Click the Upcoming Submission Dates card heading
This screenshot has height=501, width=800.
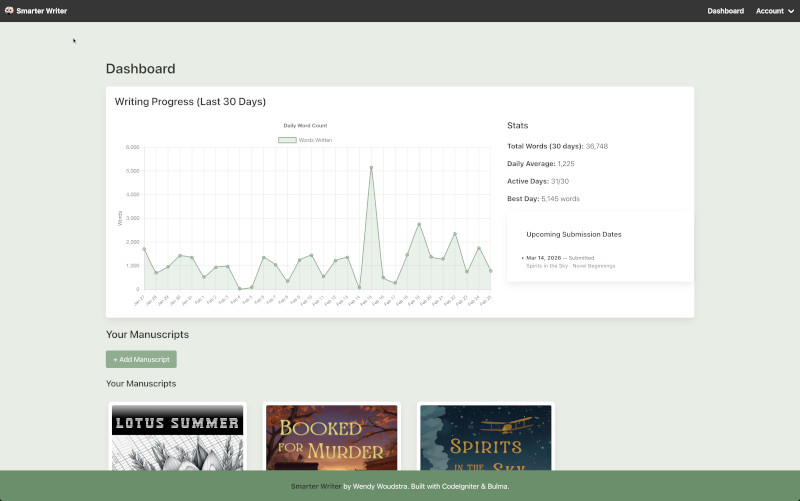point(573,234)
